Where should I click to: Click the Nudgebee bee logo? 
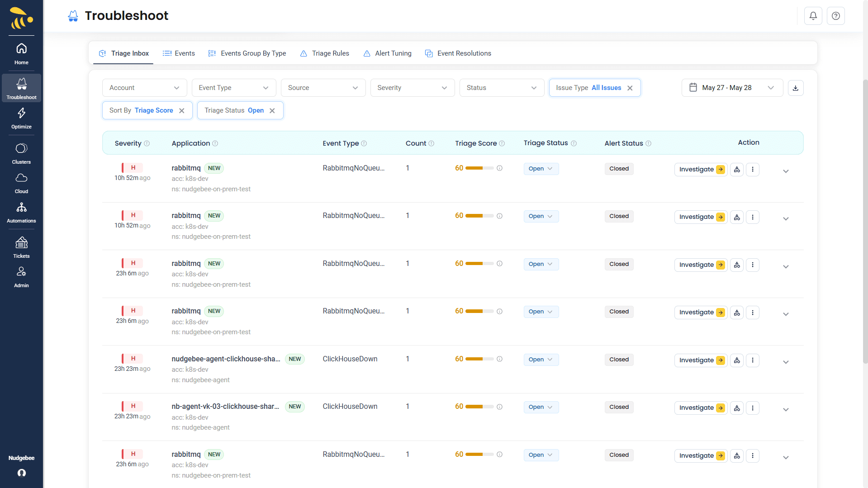21,18
